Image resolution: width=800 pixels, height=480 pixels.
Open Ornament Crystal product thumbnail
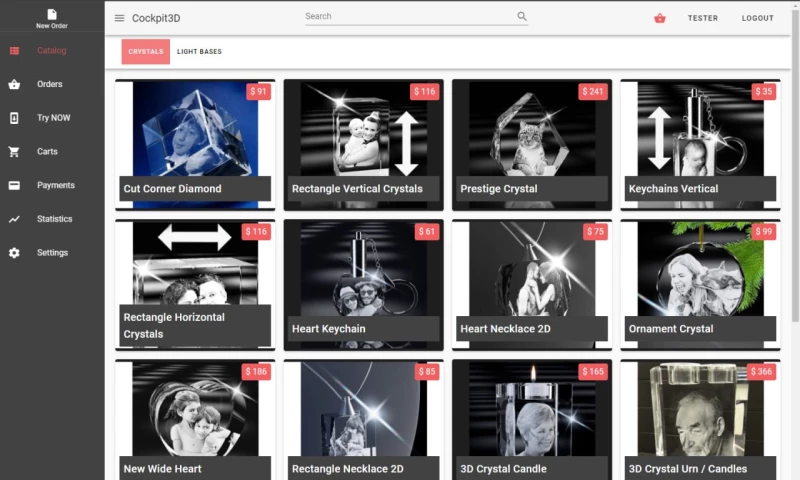[700, 285]
